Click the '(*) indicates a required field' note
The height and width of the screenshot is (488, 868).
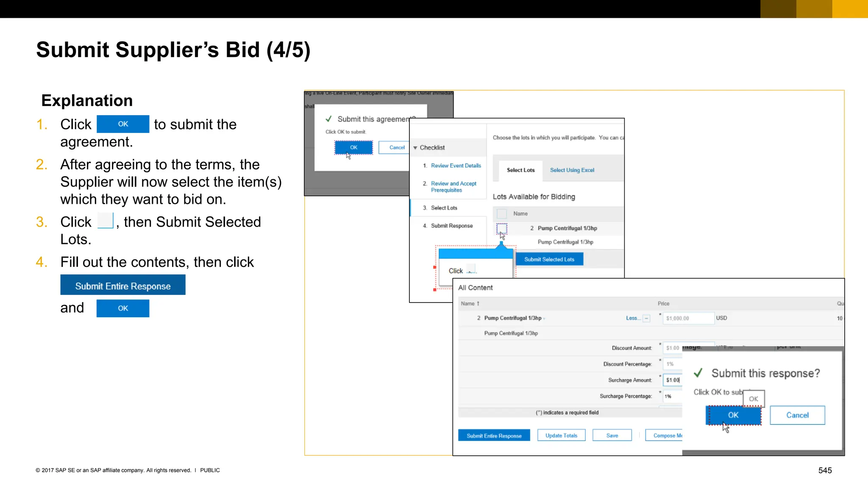(x=567, y=413)
